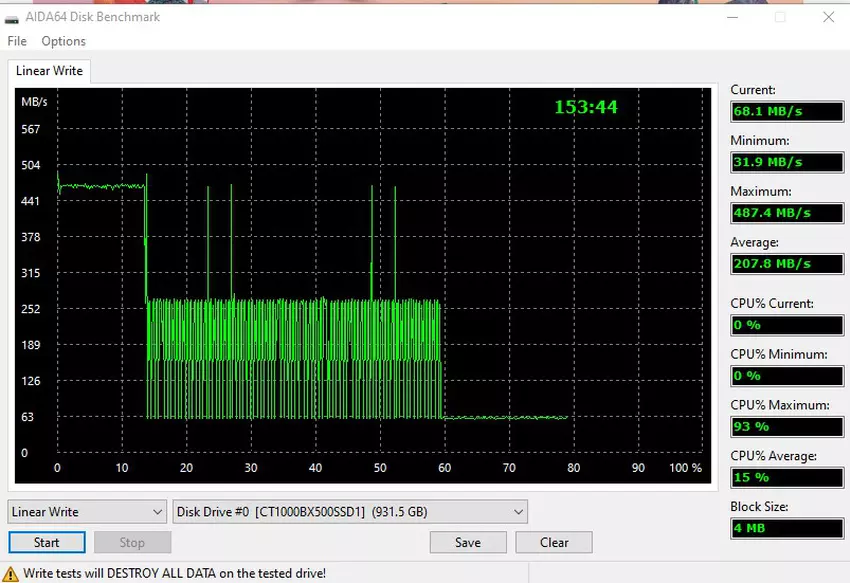Click the 153:44 elapsed timer on graph
850x583 pixels.
tap(586, 107)
